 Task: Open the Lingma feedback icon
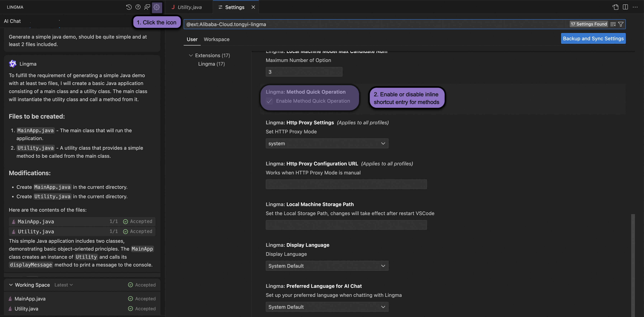(x=147, y=7)
